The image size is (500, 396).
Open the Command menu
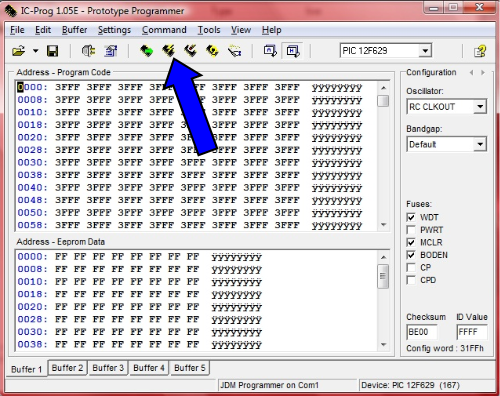[164, 30]
